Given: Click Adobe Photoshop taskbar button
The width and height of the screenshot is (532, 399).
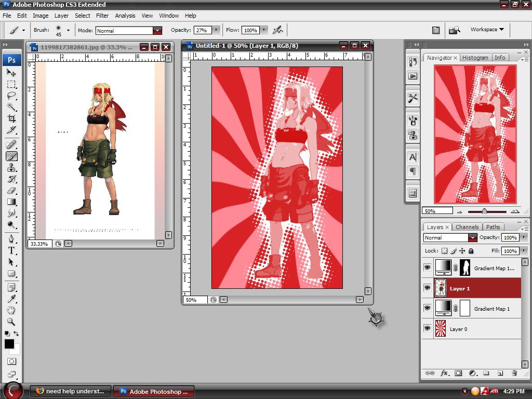Looking at the screenshot, I should 154,391.
